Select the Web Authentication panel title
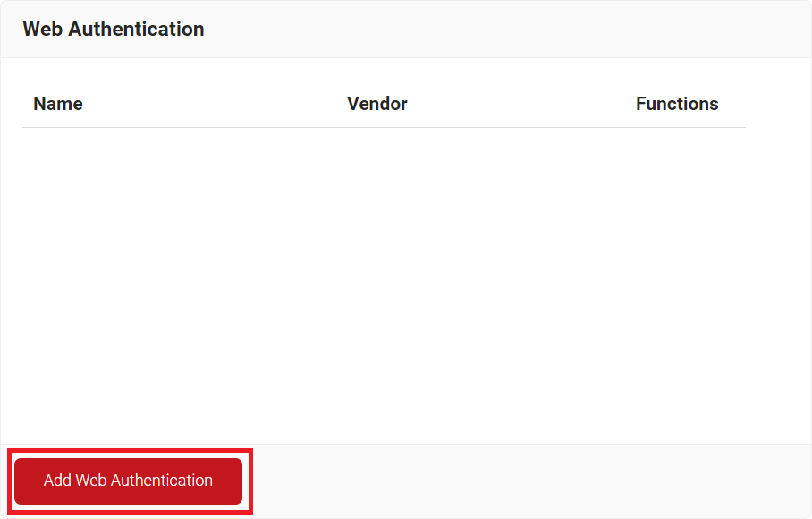Viewport: 812px width, 519px height. [114, 29]
